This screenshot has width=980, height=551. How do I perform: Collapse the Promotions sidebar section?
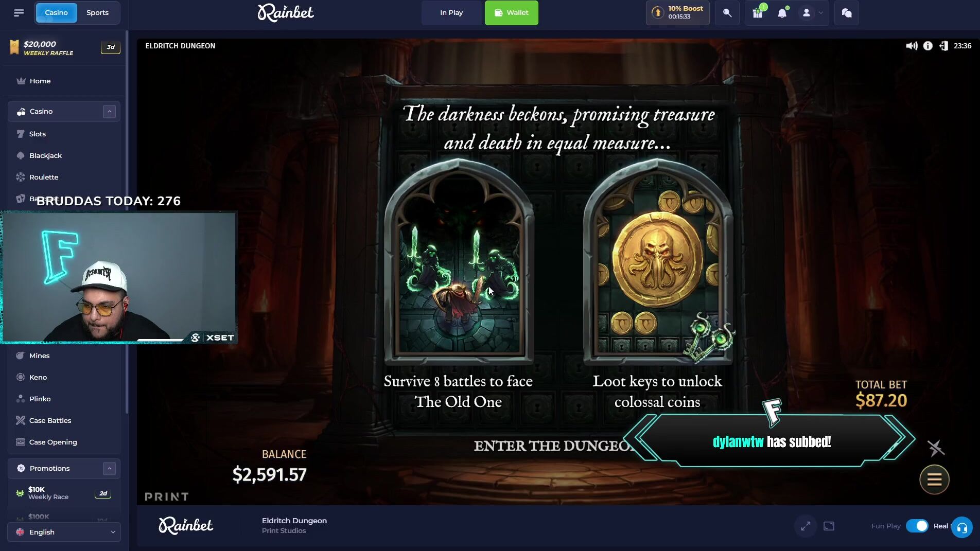[x=109, y=468]
